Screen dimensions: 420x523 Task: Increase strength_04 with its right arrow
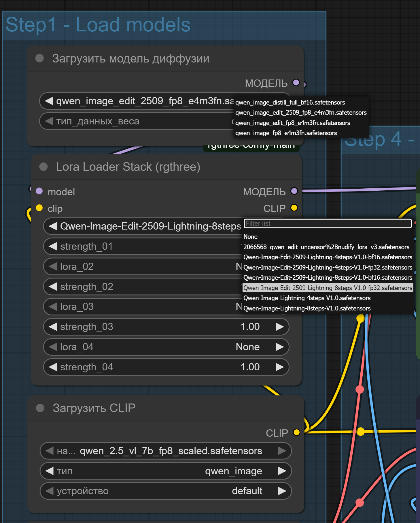(279, 367)
